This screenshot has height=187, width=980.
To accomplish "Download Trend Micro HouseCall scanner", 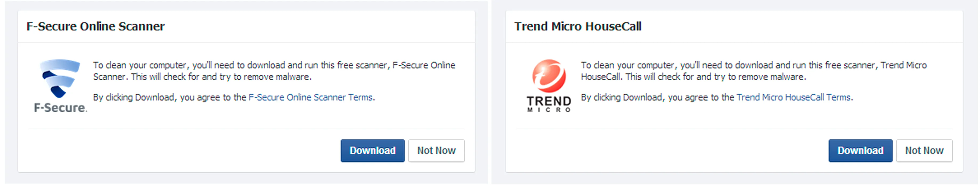I will click(x=860, y=151).
